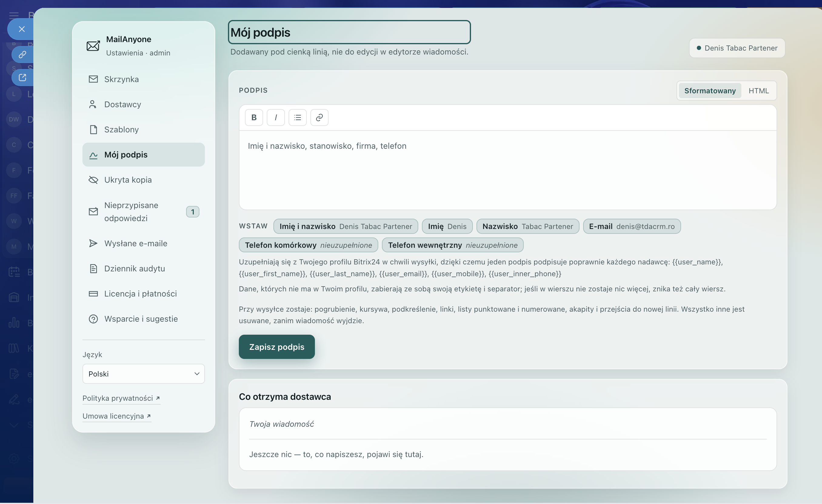Click the 'Jeszcze nic' empty preview text
This screenshot has width=822, height=504.
pos(336,454)
